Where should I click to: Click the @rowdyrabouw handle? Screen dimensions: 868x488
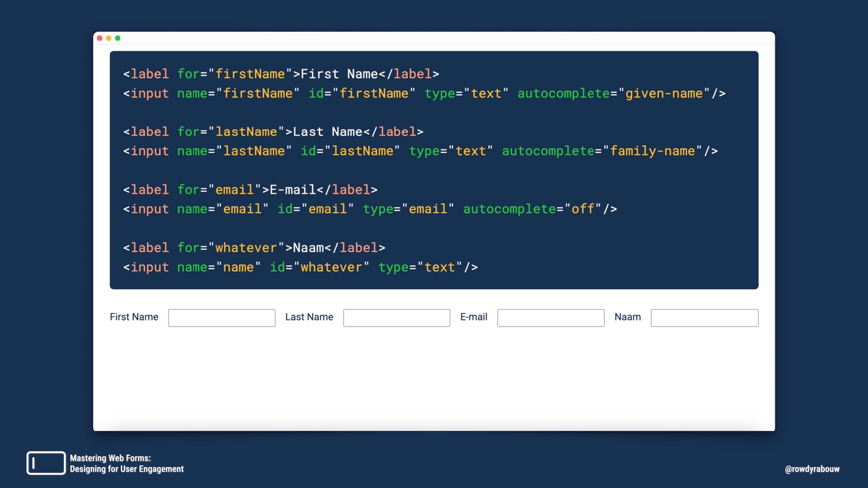(x=812, y=469)
